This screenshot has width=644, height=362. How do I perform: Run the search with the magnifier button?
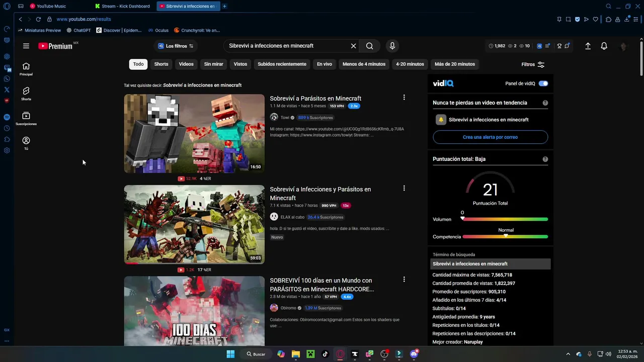pyautogui.click(x=370, y=46)
